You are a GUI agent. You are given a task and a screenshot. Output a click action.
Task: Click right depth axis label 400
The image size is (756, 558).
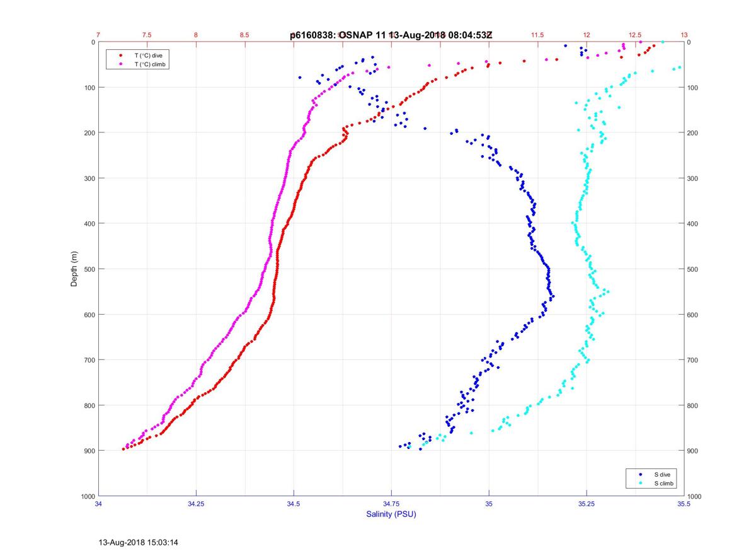click(x=694, y=224)
